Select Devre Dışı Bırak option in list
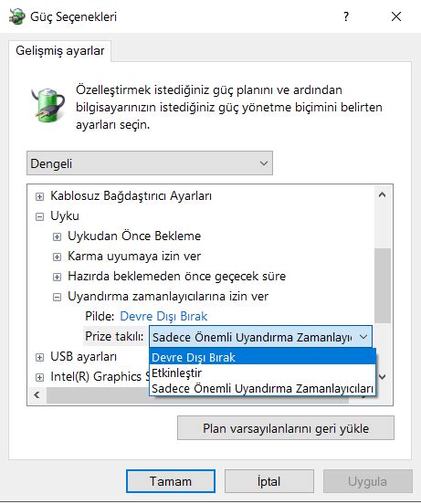This screenshot has height=504, width=421. coord(262,357)
